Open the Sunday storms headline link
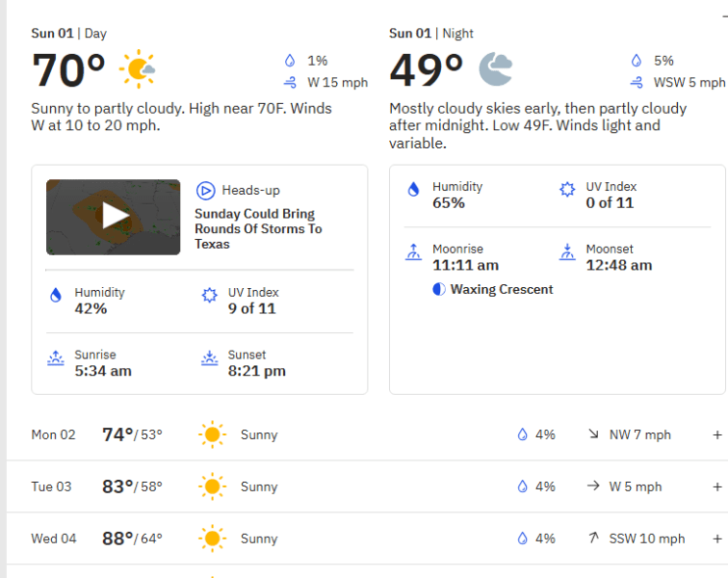 tap(258, 229)
